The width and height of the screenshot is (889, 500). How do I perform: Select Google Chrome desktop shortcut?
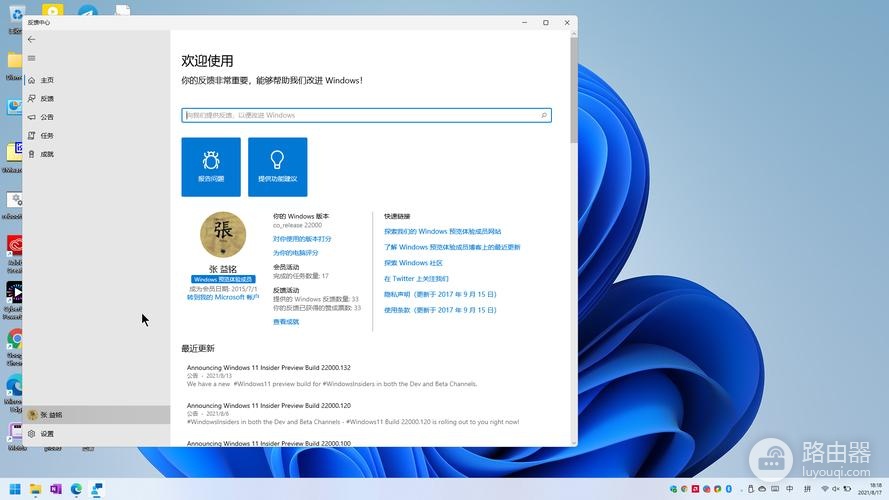click(14, 346)
